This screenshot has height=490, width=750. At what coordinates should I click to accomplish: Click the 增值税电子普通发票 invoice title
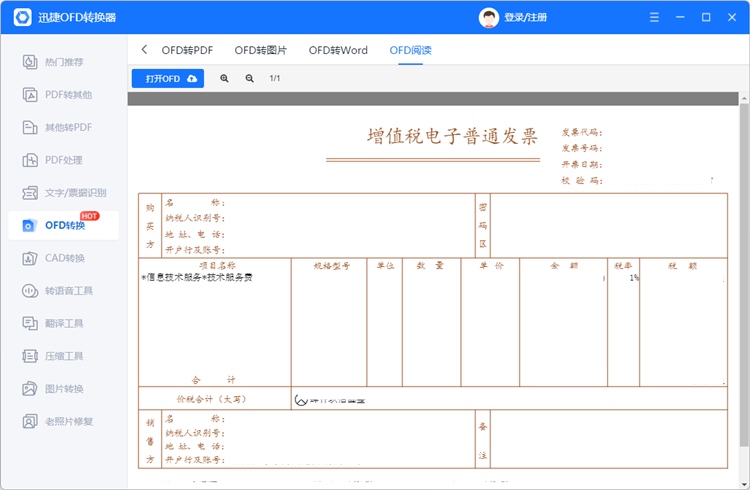452,136
